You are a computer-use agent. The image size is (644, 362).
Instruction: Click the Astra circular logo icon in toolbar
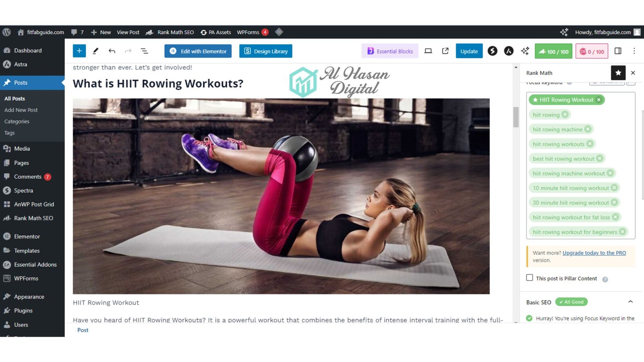tap(509, 51)
